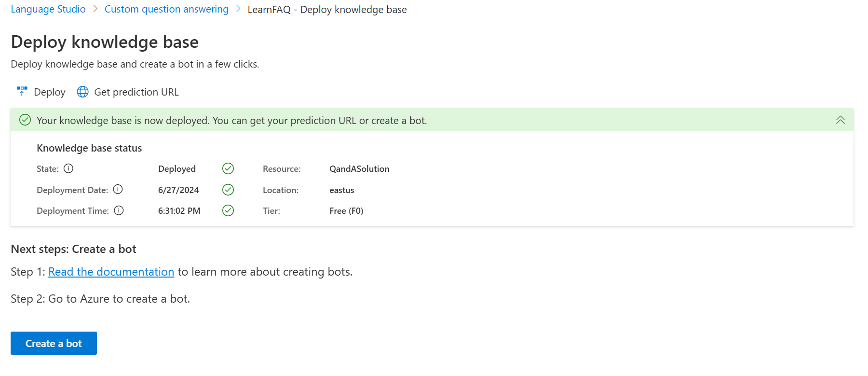Image resolution: width=868 pixels, height=376 pixels.
Task: Click the Location: label
Action: [x=281, y=190]
